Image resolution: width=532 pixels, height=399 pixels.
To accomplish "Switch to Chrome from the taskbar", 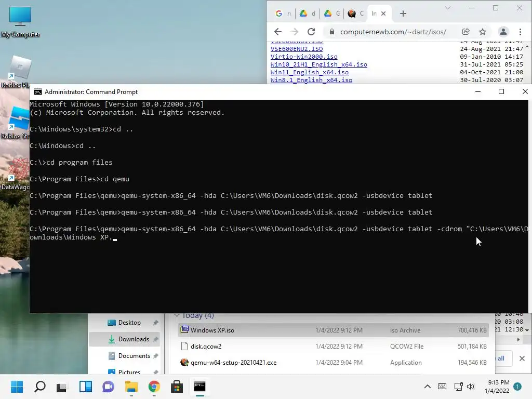I will tap(154, 387).
